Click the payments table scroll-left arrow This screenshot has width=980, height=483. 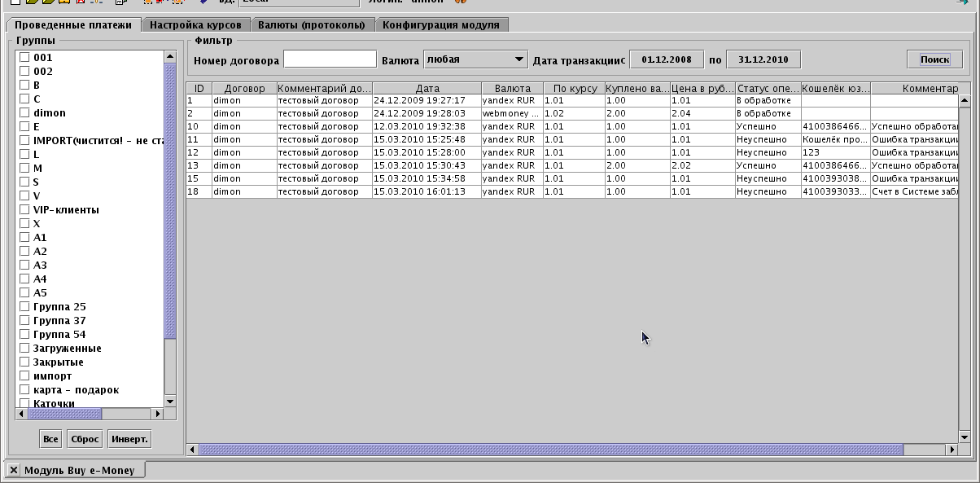pyautogui.click(x=193, y=450)
